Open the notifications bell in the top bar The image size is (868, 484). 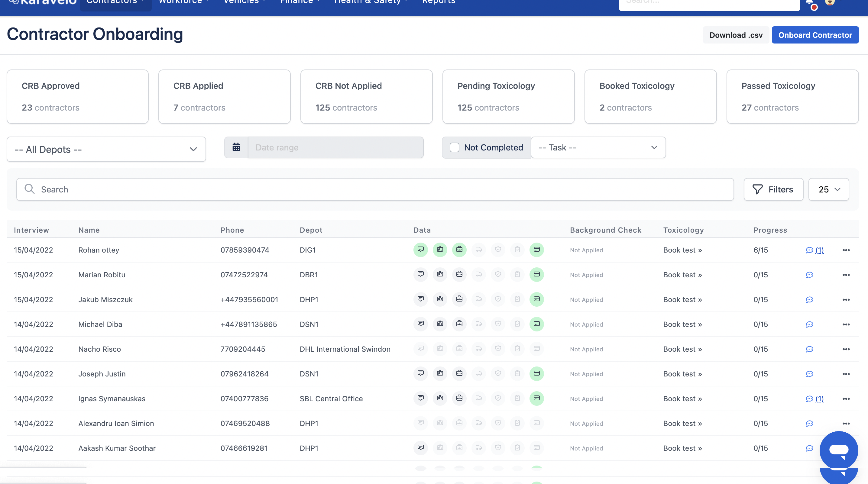pyautogui.click(x=809, y=3)
